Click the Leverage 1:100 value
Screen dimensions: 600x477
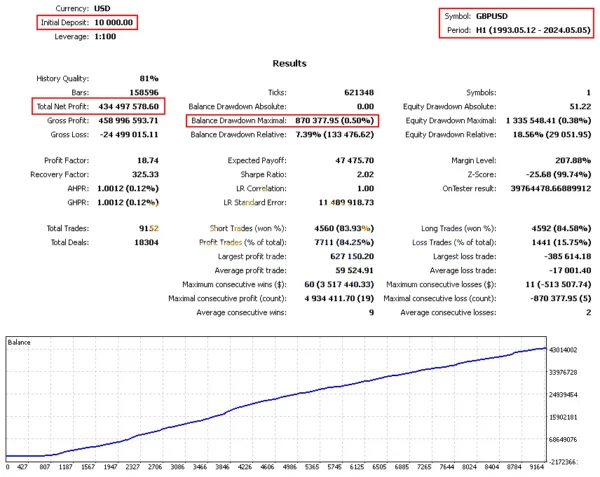[110, 35]
